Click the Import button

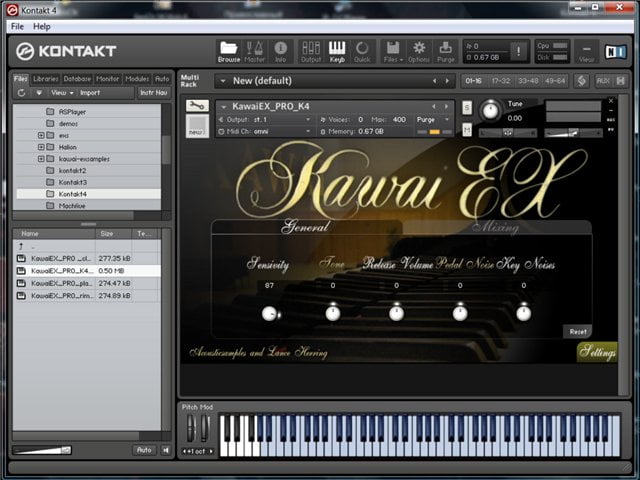click(90, 93)
